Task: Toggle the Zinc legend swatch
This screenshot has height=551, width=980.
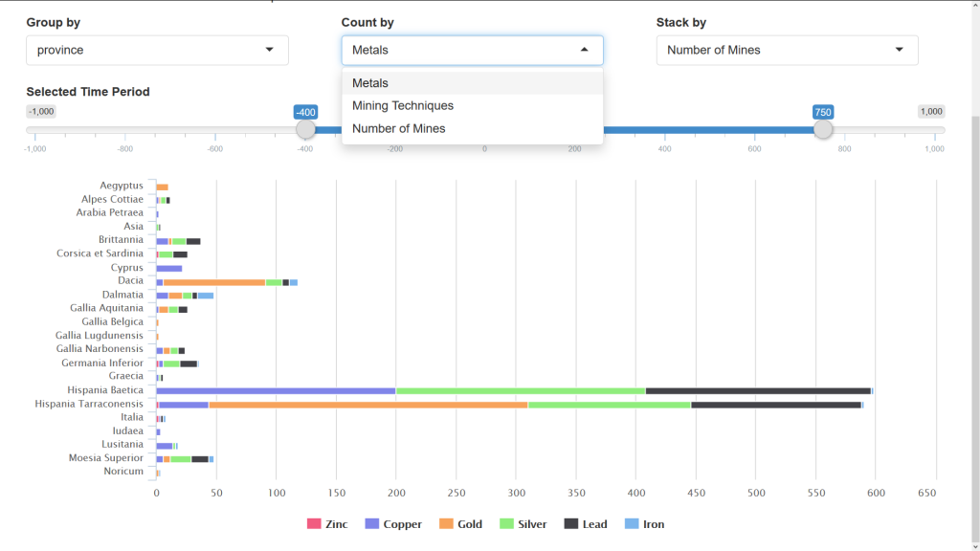Action: (314, 524)
